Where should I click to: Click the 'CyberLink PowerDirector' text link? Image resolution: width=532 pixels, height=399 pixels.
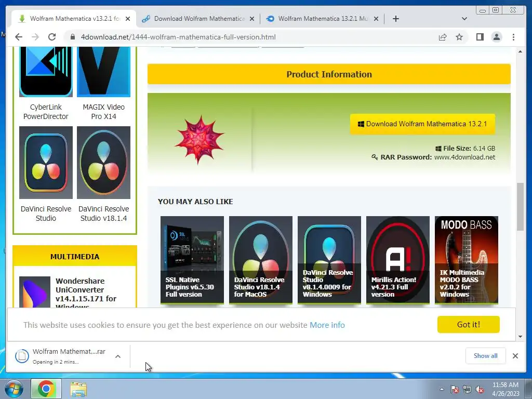click(46, 112)
